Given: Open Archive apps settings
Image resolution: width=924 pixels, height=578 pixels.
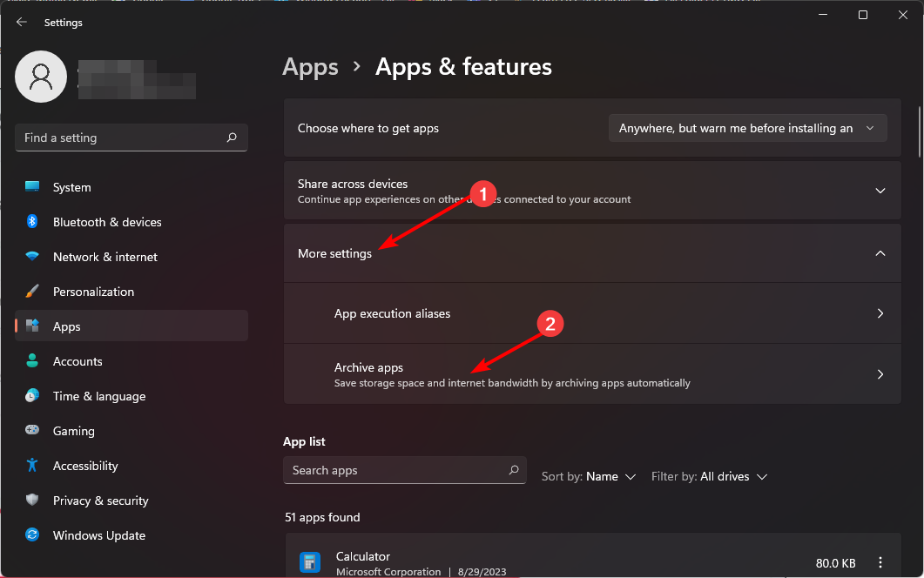Looking at the screenshot, I should [592, 374].
